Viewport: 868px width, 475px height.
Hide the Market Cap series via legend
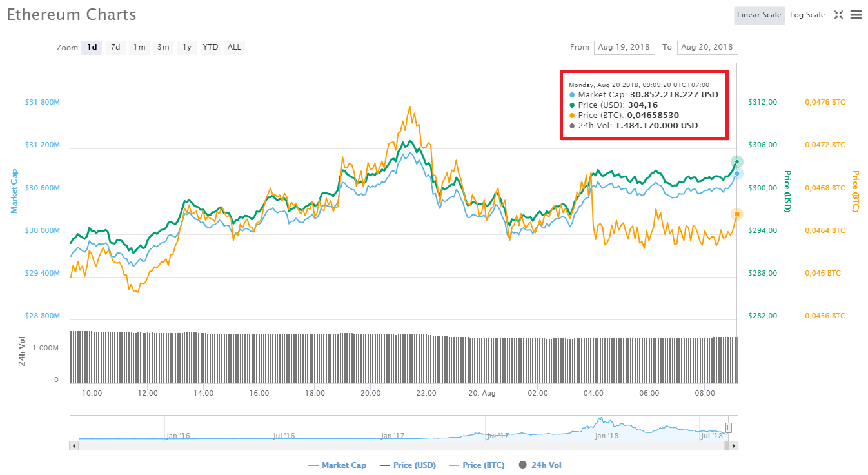pos(338,465)
